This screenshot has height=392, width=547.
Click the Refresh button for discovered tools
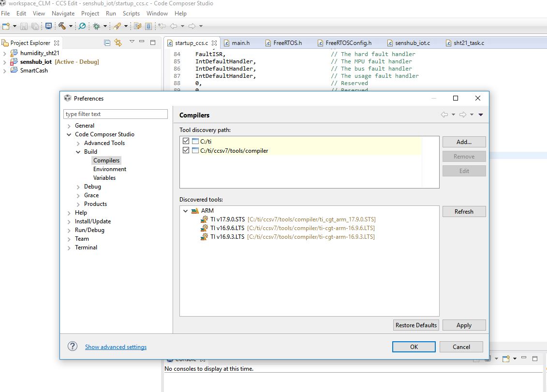tap(464, 212)
